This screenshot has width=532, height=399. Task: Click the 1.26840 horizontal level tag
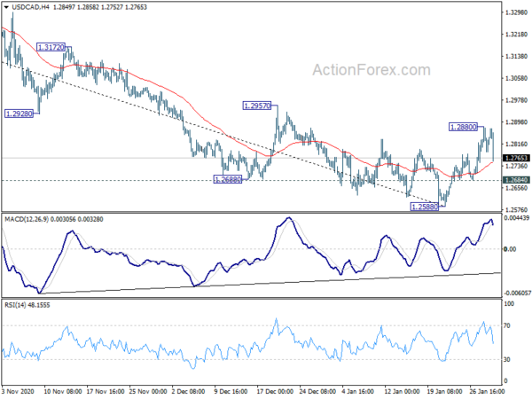pyautogui.click(x=516, y=180)
